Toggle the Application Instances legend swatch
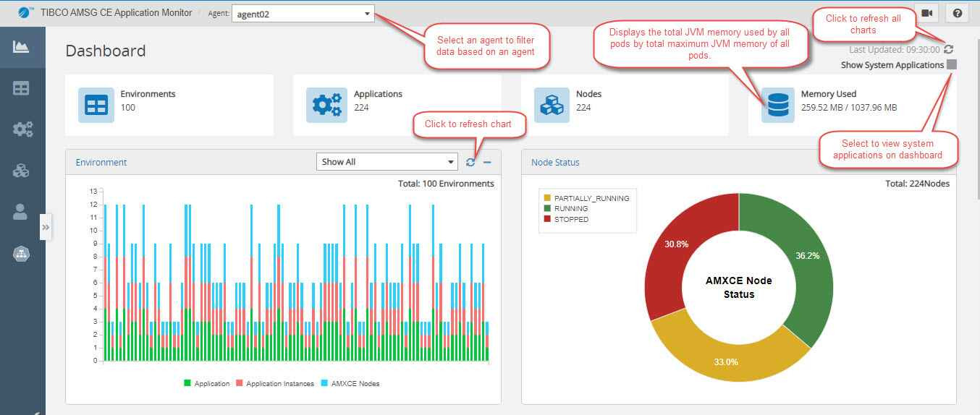The image size is (980, 415). coord(240,383)
